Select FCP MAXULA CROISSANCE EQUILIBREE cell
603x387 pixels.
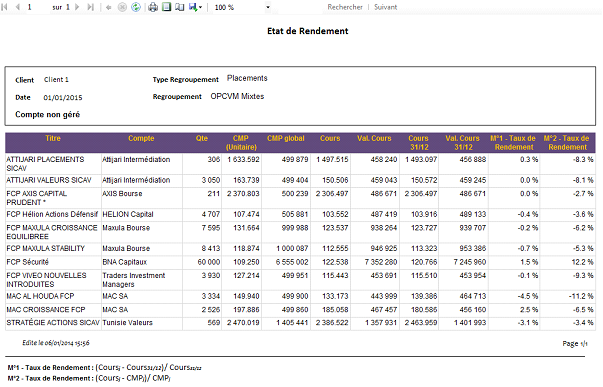(x=53, y=232)
